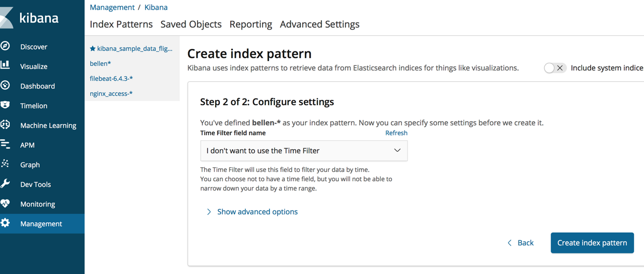644x274 pixels.
Task: Click the Refresh link
Action: (396, 133)
